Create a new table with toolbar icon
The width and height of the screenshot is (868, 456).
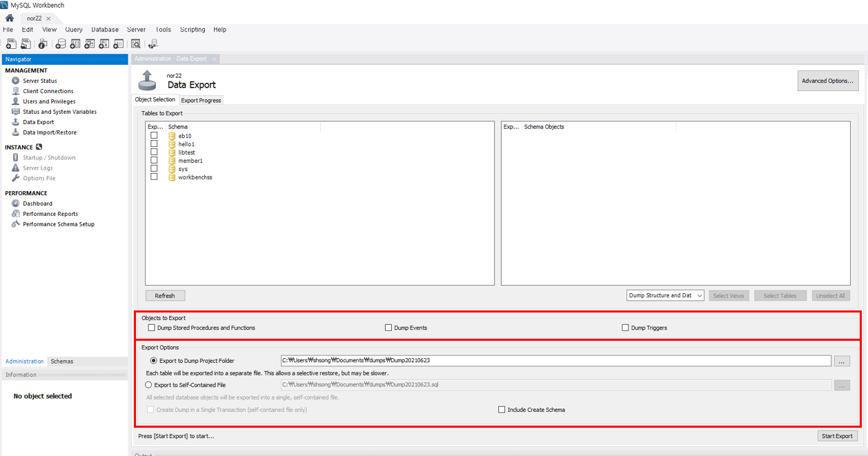[75, 44]
